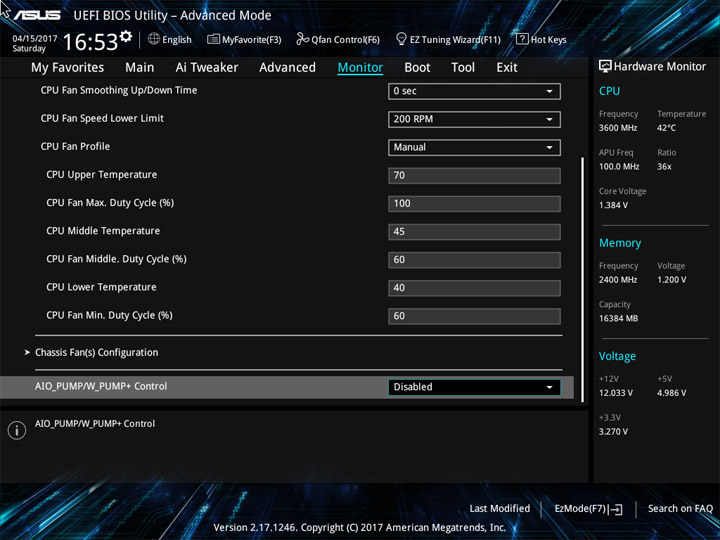
Task: Open CPU Fan Profile dropdown
Action: [474, 147]
